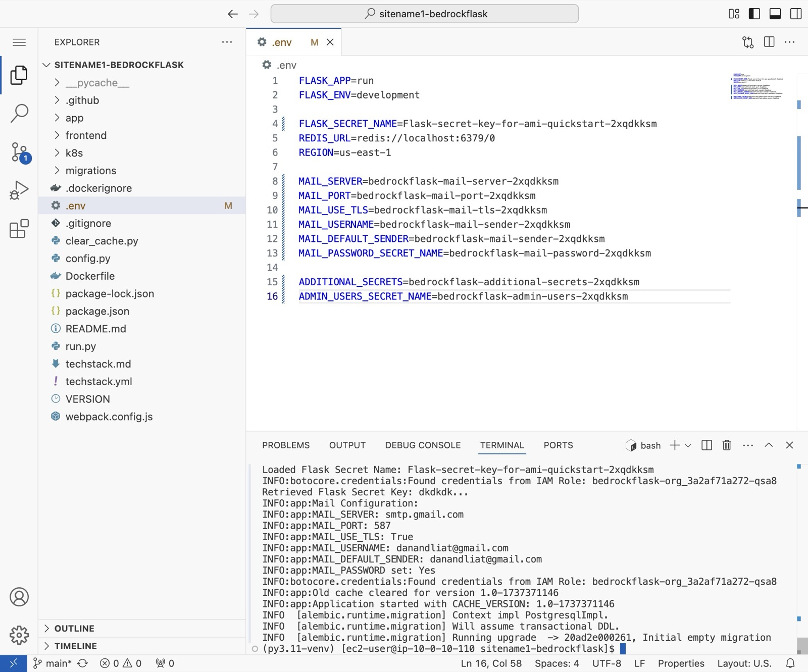This screenshot has width=808, height=672.
Task: Open the terminal launch profile dropdown arrow
Action: click(688, 445)
